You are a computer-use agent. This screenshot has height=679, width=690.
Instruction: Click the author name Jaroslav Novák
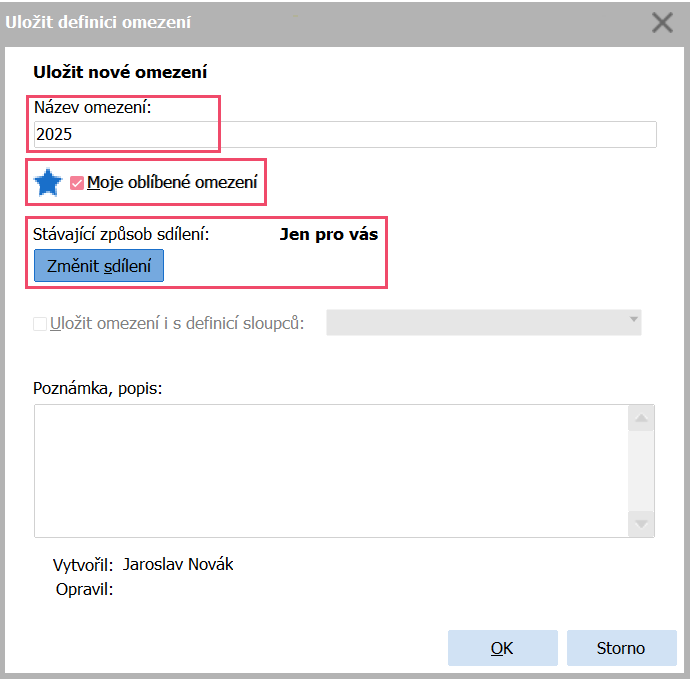pos(178,565)
